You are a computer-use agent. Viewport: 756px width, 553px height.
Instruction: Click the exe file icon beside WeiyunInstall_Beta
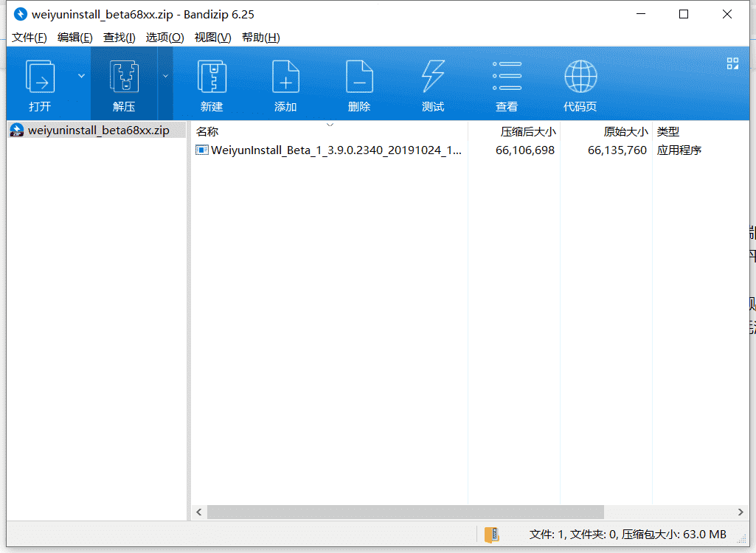coord(201,150)
